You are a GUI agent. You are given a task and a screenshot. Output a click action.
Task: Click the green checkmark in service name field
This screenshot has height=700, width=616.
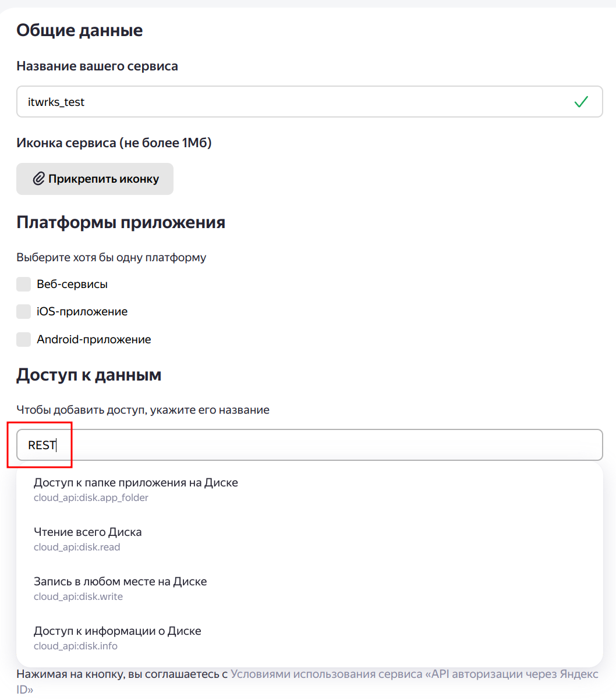click(x=580, y=102)
